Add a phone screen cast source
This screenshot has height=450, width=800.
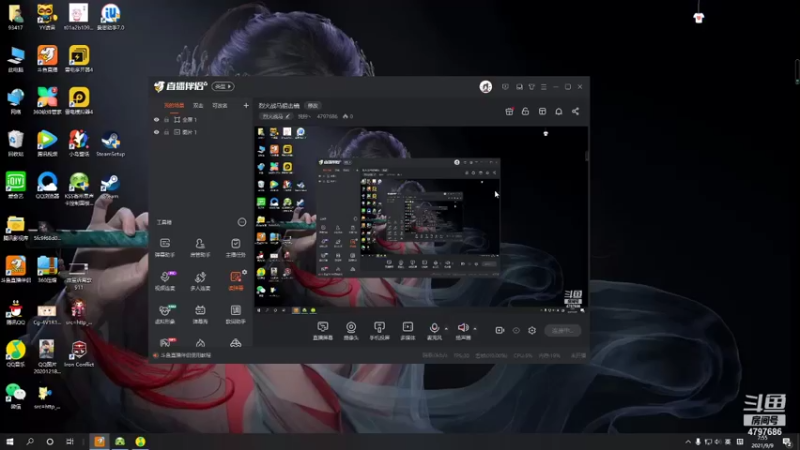[379, 331]
